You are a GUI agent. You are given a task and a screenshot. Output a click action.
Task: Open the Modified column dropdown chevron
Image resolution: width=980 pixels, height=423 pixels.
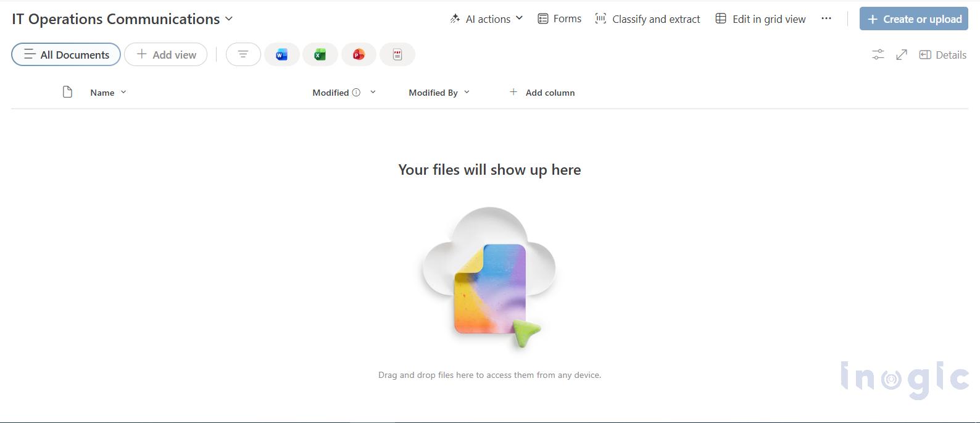[373, 92]
